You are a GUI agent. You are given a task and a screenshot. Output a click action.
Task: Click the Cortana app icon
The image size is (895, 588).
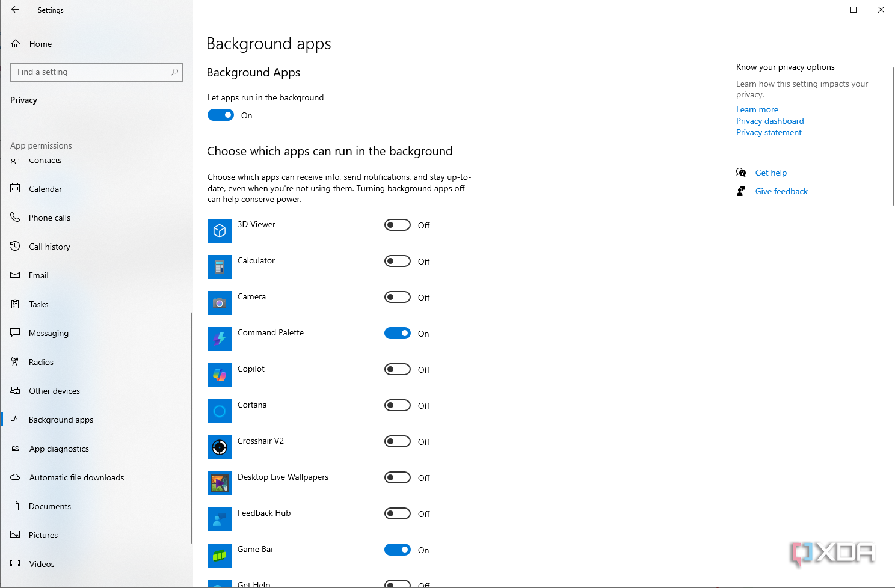coord(220,411)
